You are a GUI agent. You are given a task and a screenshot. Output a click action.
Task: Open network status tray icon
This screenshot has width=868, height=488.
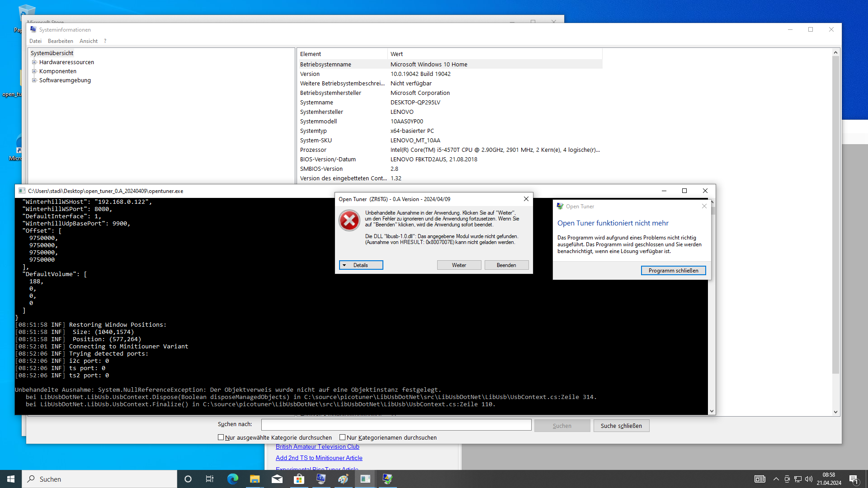click(x=798, y=479)
